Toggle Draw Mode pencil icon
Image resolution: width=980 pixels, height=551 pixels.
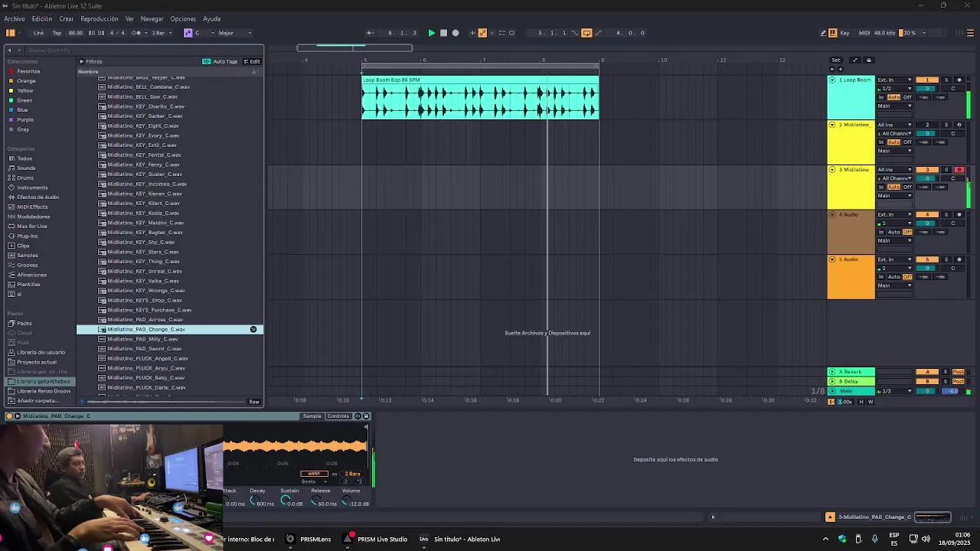(823, 33)
